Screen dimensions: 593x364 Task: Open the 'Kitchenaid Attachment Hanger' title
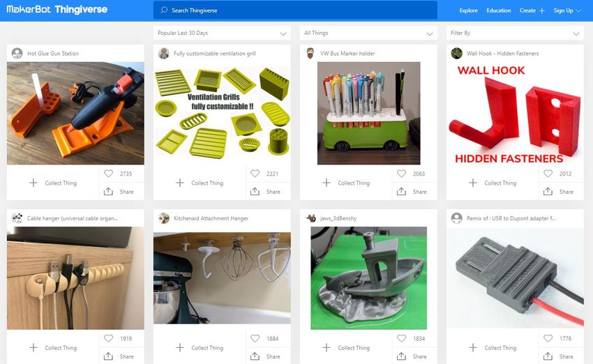point(211,218)
